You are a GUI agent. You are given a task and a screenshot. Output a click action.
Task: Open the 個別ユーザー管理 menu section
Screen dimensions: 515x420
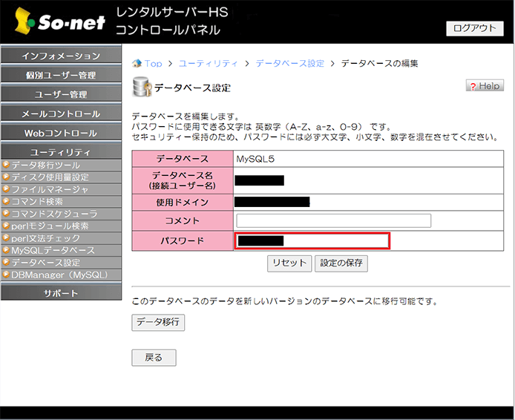point(61,76)
